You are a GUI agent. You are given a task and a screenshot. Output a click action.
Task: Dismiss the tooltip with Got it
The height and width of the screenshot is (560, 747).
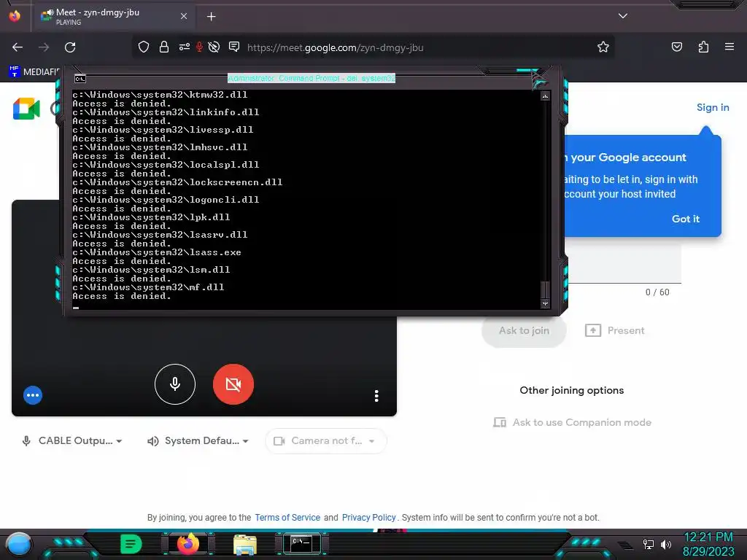pyautogui.click(x=686, y=219)
